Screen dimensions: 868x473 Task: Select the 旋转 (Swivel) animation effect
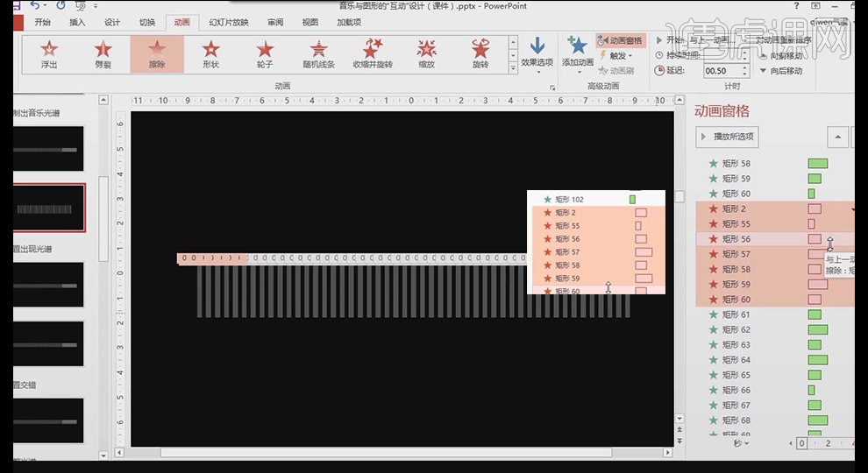[480, 54]
